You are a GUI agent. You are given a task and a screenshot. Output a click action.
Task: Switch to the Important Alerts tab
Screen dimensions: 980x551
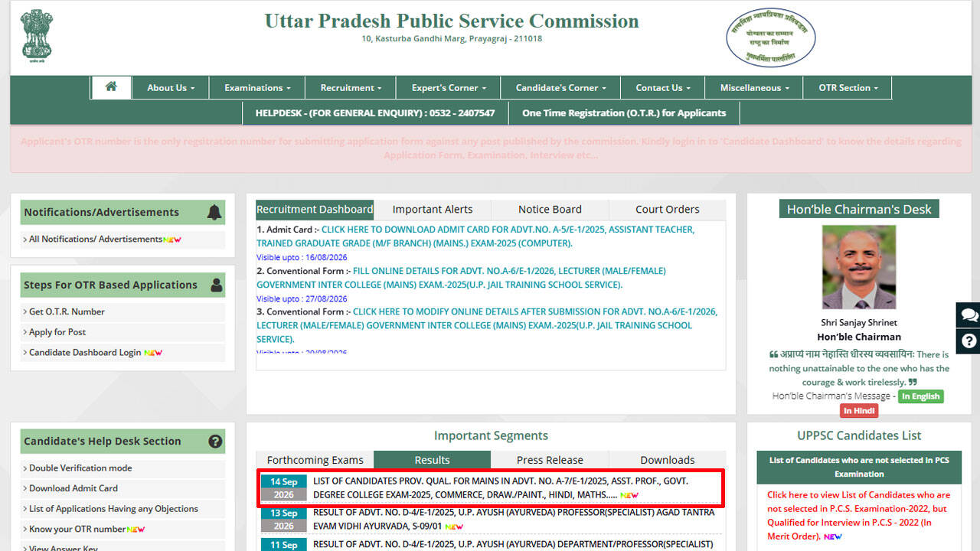click(x=433, y=210)
